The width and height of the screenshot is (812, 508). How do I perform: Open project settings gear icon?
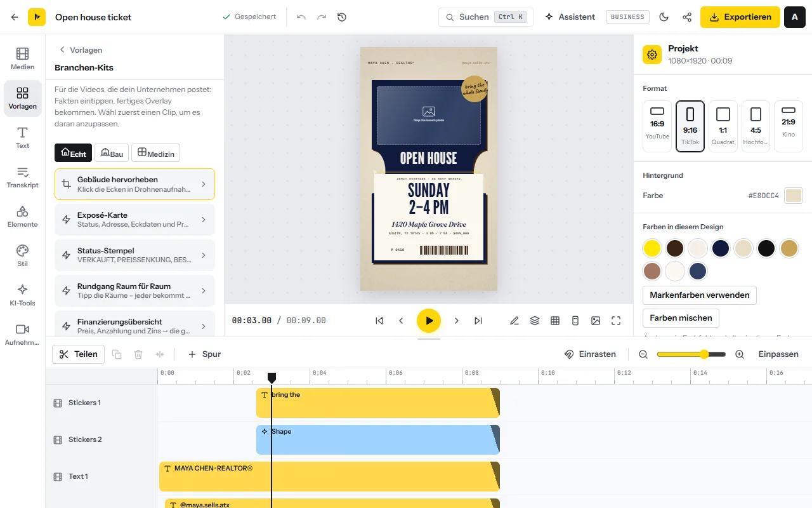pos(652,55)
